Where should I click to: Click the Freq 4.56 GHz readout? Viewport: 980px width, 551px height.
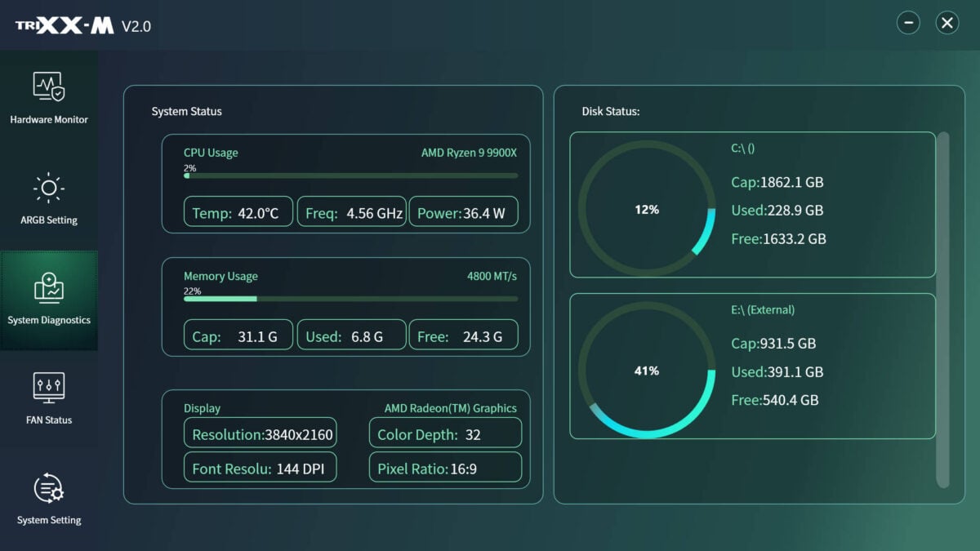point(351,211)
